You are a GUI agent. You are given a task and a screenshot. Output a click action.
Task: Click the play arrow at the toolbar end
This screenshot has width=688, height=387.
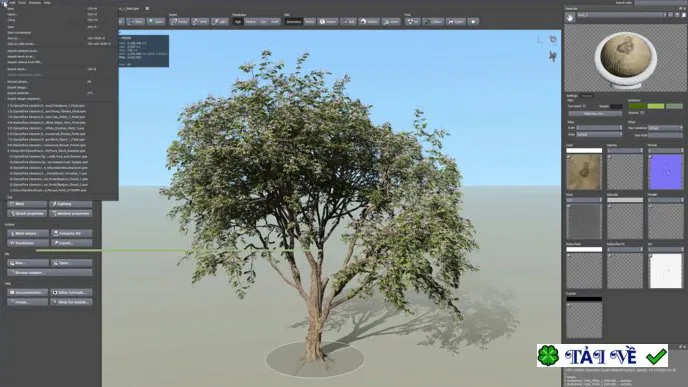point(473,21)
